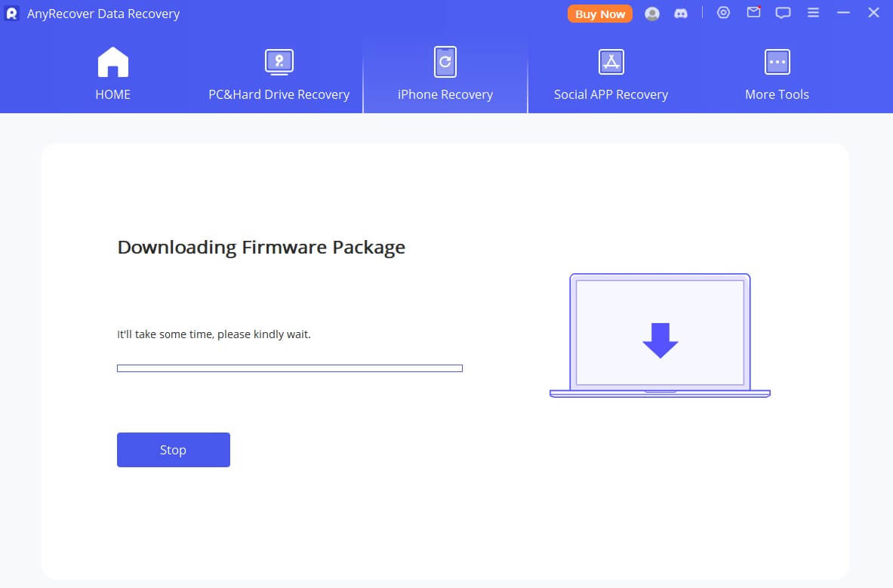Click the laptop download illustration
Screen dimensions: 893x588
(x=659, y=334)
